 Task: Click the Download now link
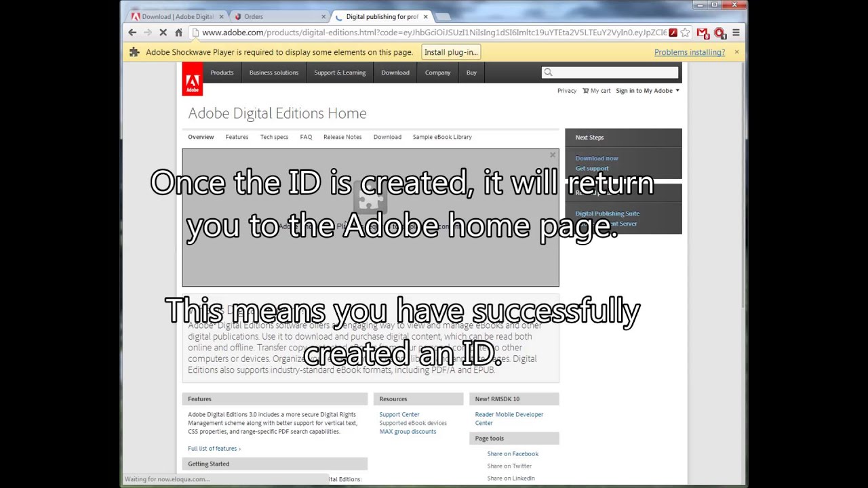[597, 159]
